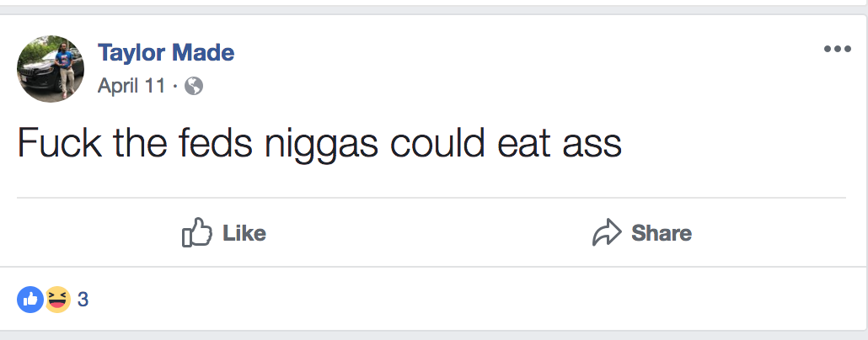This screenshot has height=340, width=868.
Task: Click the word "eat" in the post
Action: pyautogui.click(x=515, y=145)
